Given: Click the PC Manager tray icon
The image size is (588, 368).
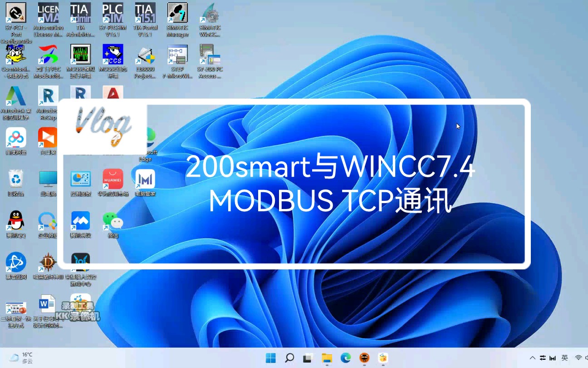Looking at the screenshot, I should pos(553,358).
